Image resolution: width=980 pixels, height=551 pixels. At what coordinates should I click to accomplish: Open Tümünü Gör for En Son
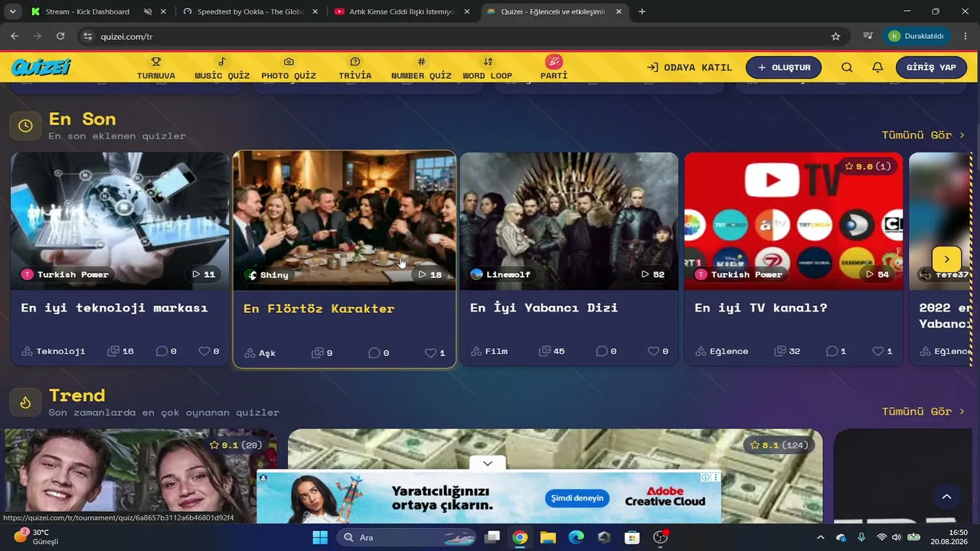pos(923,135)
